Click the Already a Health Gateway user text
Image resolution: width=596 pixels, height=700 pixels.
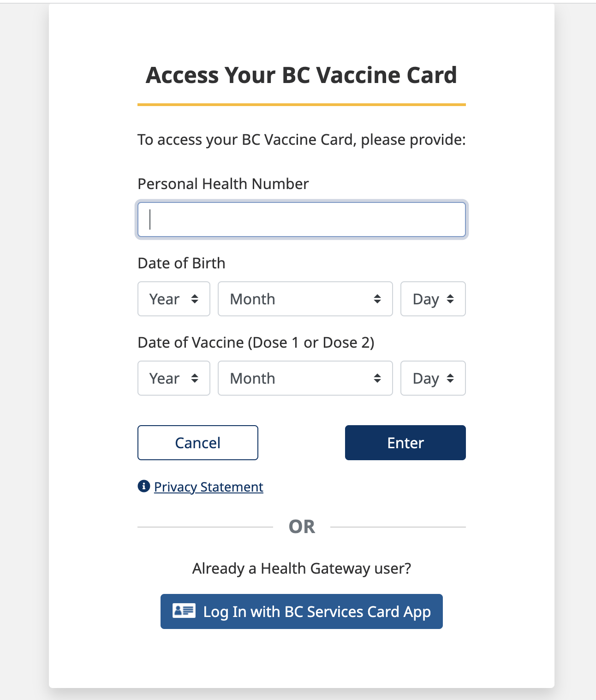click(301, 569)
